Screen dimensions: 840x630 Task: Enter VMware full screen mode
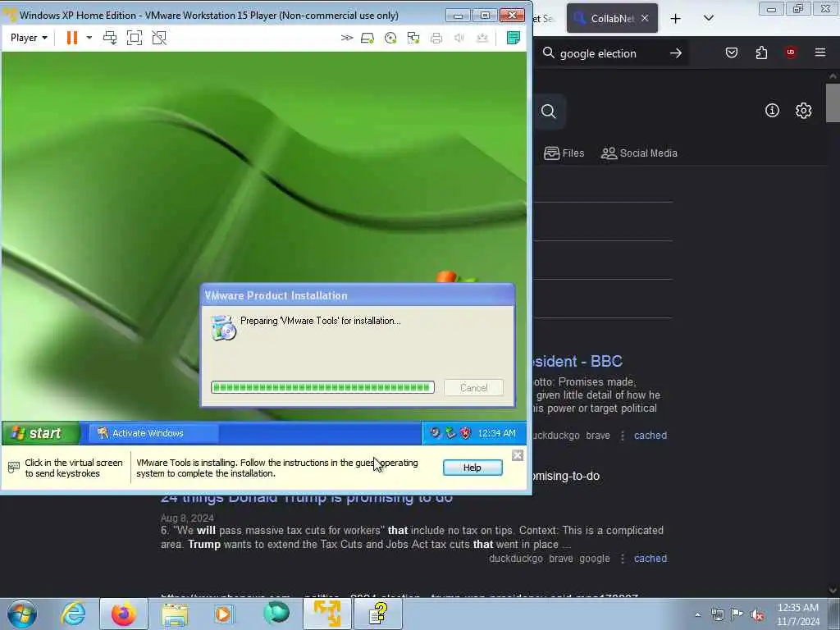(x=135, y=38)
